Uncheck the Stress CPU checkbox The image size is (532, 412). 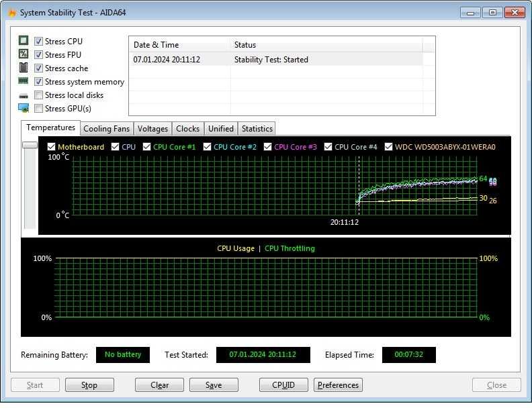pos(39,42)
